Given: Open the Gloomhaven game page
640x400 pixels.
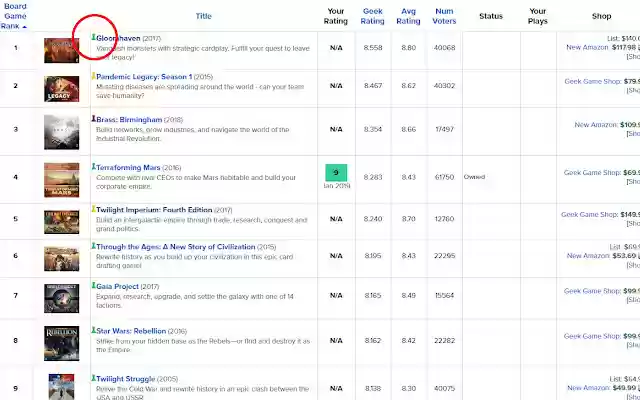Looking at the screenshot, I should pyautogui.click(x=118, y=38).
